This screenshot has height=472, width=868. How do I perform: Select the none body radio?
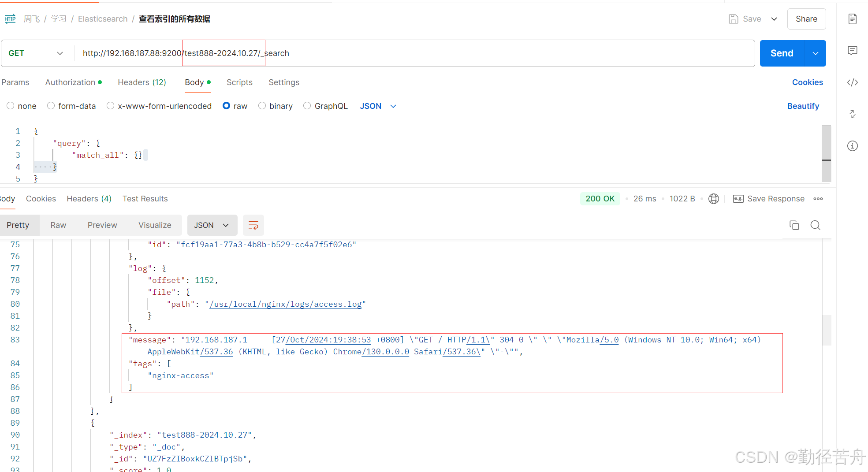click(x=11, y=106)
